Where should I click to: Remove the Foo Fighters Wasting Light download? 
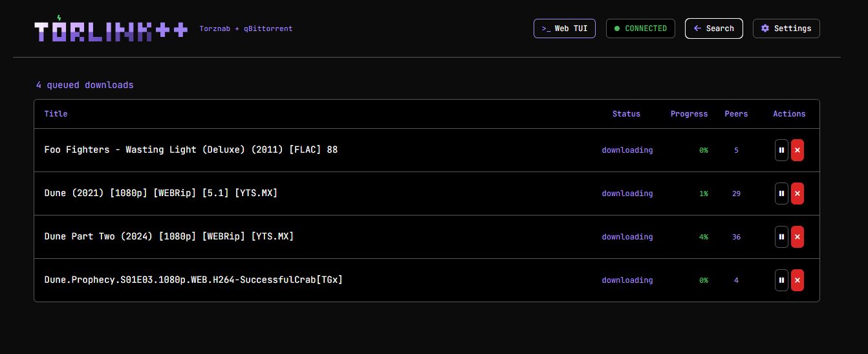797,150
